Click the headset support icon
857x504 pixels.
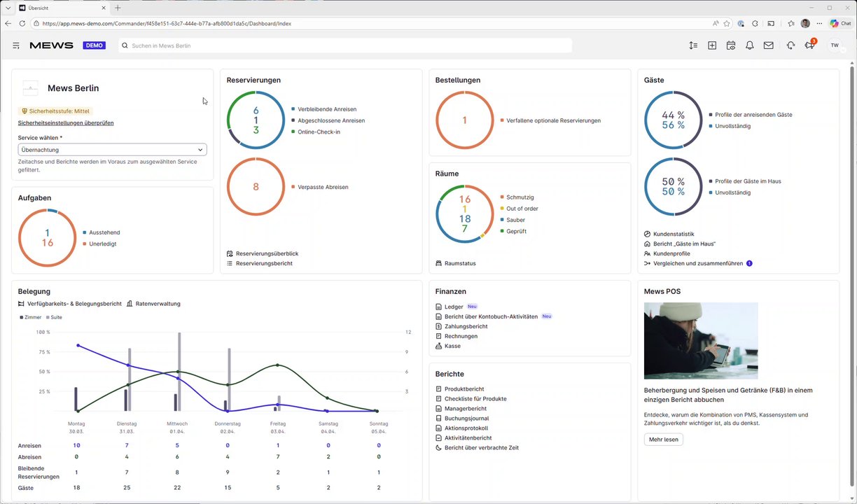(x=790, y=45)
